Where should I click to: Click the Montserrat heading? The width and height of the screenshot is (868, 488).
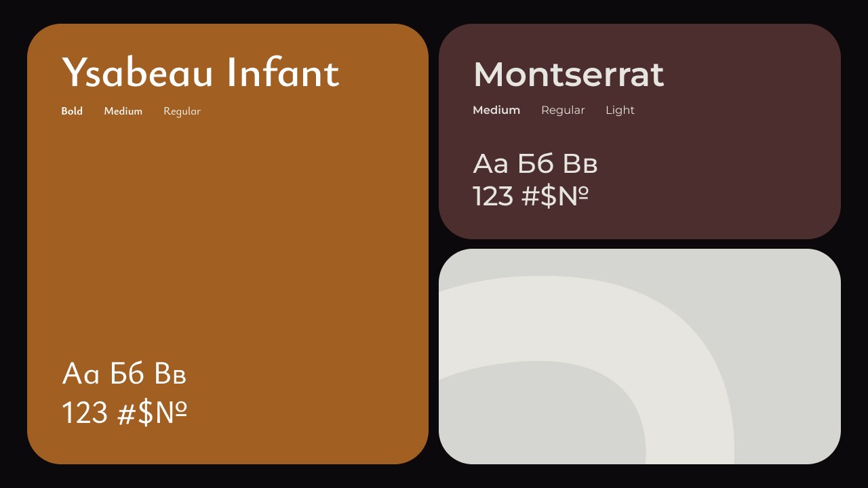(568, 74)
